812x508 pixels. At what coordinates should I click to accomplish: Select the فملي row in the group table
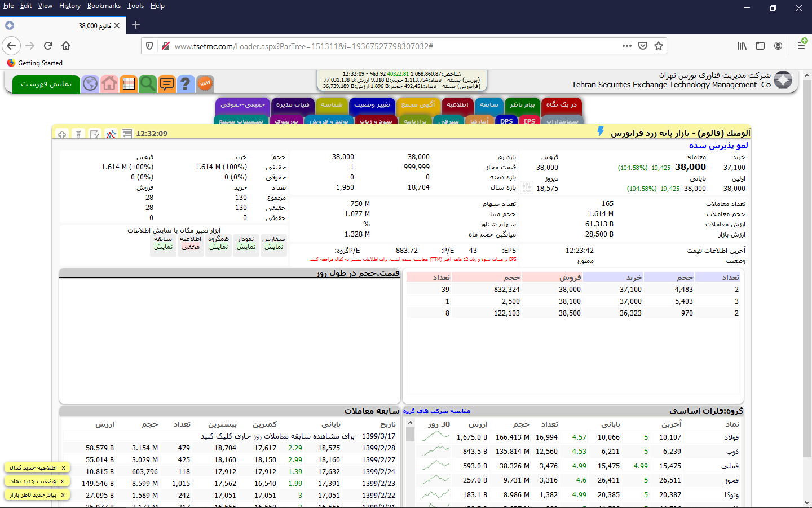tap(580, 466)
